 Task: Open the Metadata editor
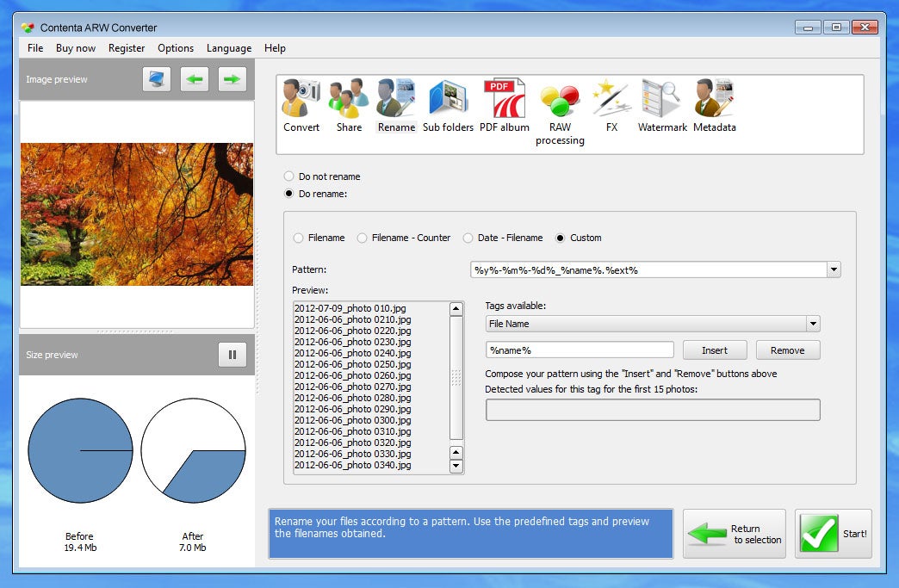(715, 105)
